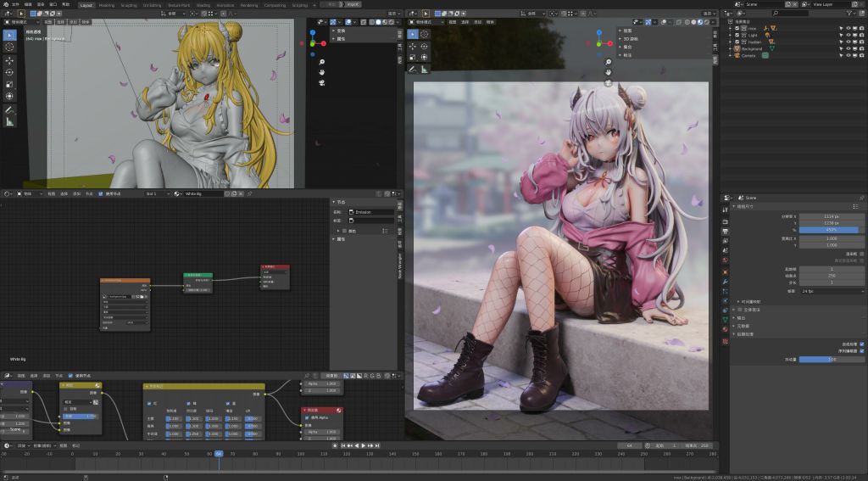Open the Modifier wrench tab in Properties

point(726,282)
